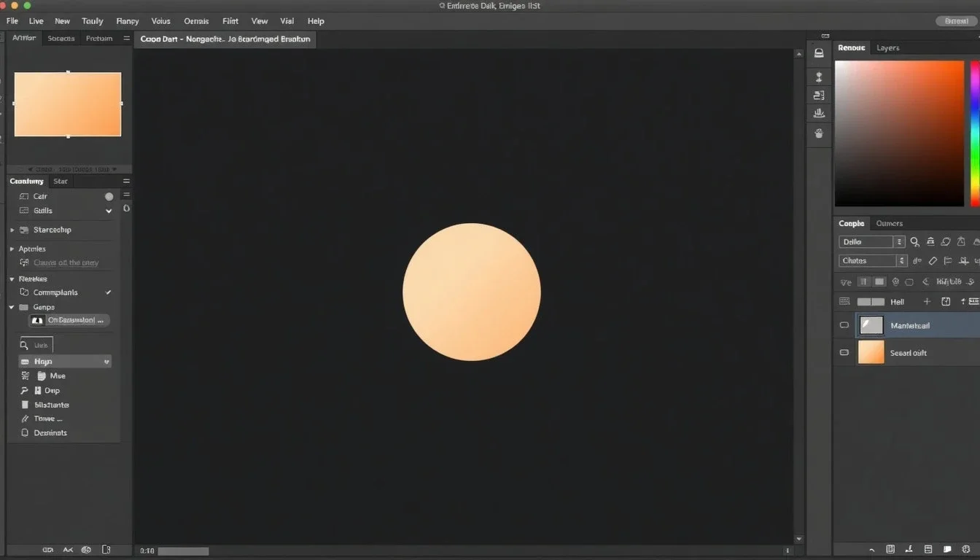Select the open document tab above the canvas
Viewport: 980px width, 560px height.
click(225, 39)
